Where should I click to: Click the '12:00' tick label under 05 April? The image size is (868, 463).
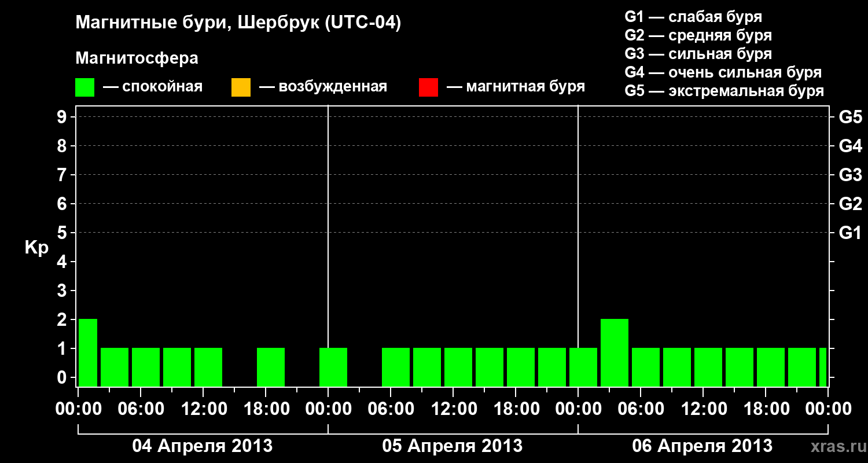click(453, 409)
